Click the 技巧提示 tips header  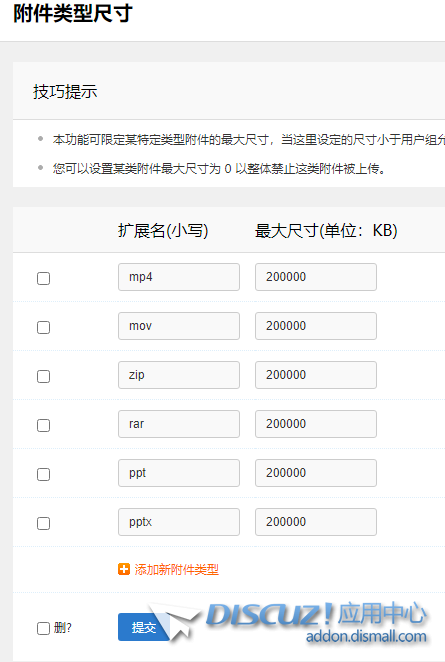[x=65, y=92]
